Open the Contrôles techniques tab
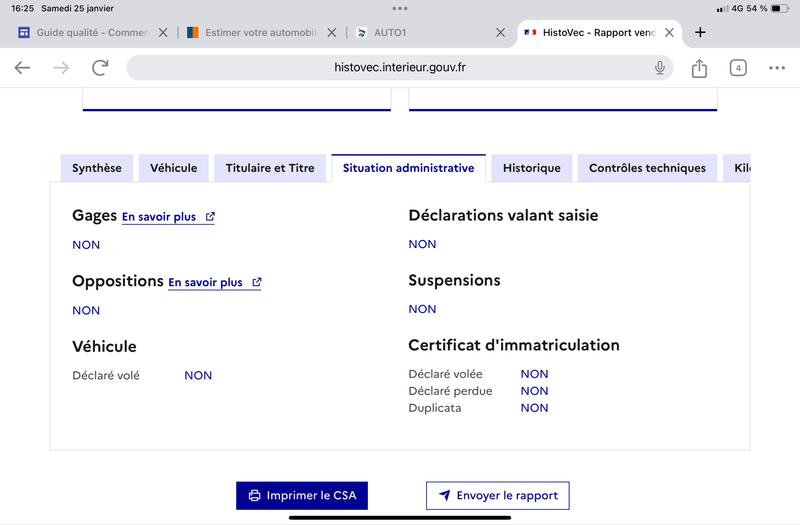This screenshot has height=525, width=800. (647, 168)
